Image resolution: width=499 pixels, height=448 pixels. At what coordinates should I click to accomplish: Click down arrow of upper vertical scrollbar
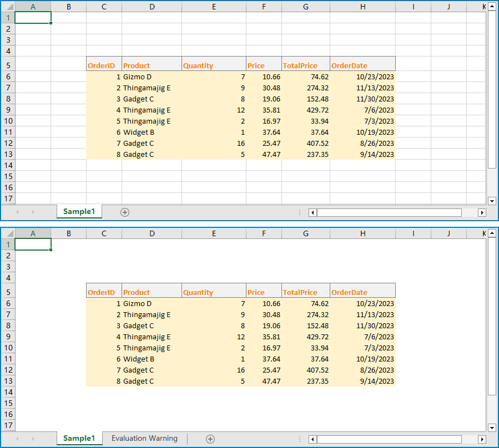pos(492,201)
